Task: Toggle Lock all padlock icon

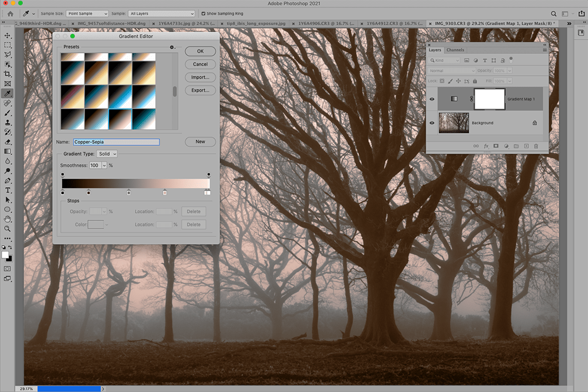Action: (475, 81)
